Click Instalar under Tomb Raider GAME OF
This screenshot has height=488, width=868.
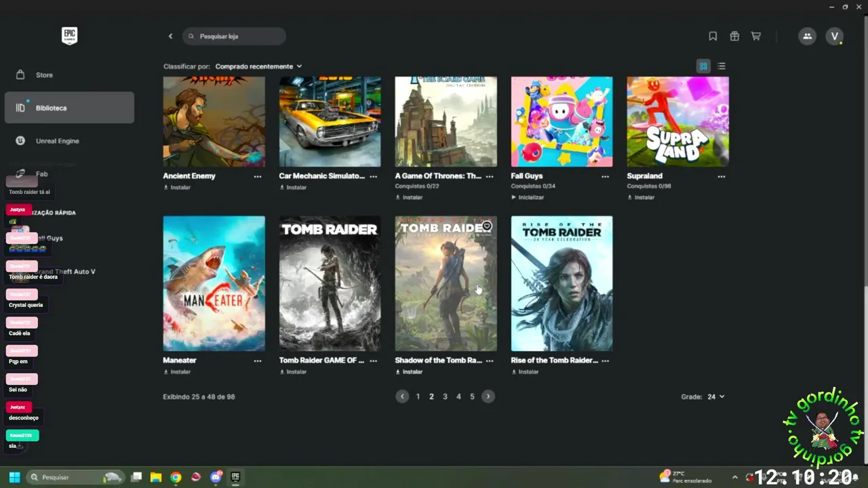click(293, 372)
